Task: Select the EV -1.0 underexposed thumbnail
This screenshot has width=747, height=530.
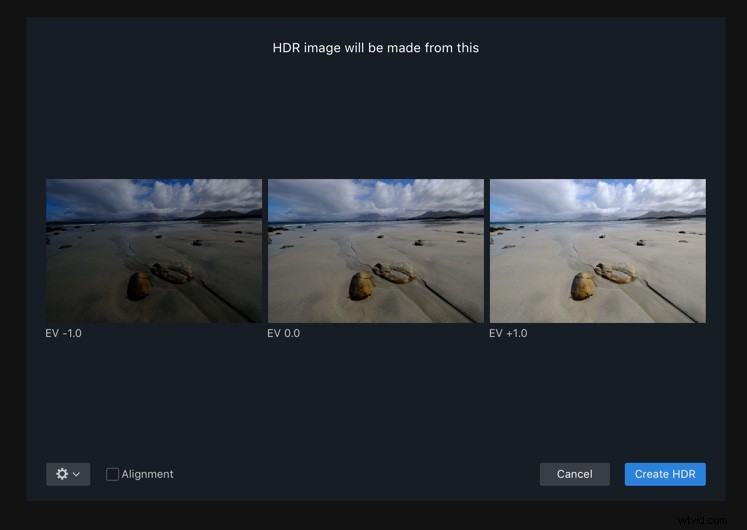Action: [154, 251]
